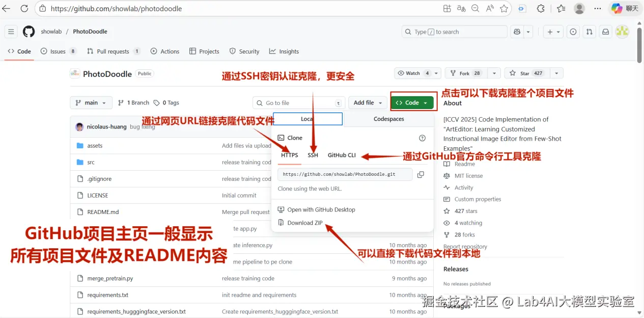Open the Projects tab
The image size is (644, 318).
(x=204, y=51)
